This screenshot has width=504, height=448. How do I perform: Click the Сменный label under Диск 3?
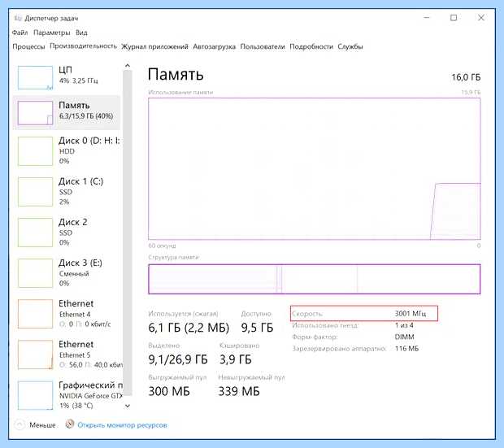(74, 274)
